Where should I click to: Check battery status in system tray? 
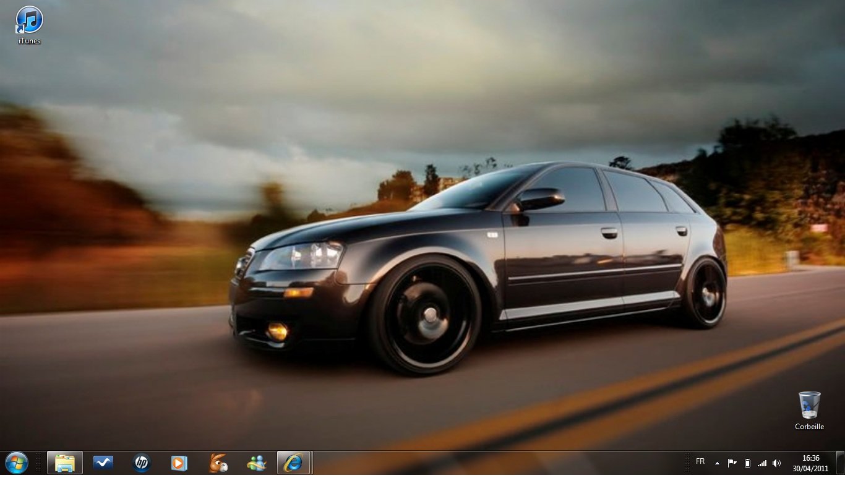click(x=747, y=463)
